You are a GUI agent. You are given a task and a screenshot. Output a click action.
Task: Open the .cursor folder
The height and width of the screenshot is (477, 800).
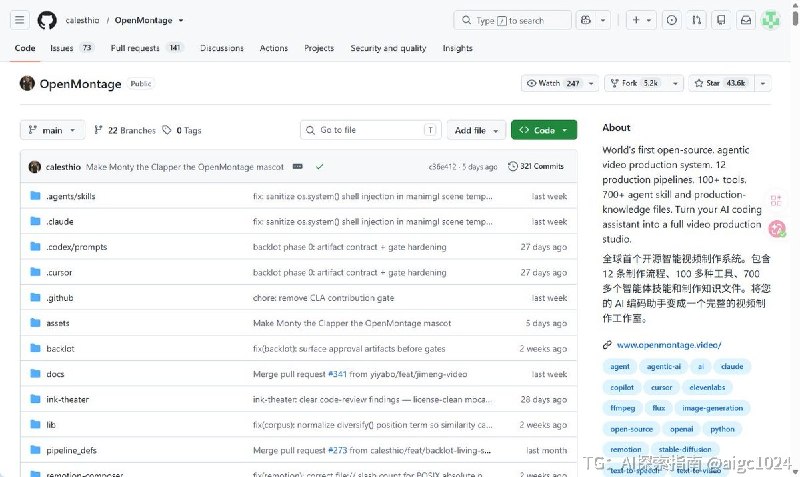pyautogui.click(x=59, y=272)
